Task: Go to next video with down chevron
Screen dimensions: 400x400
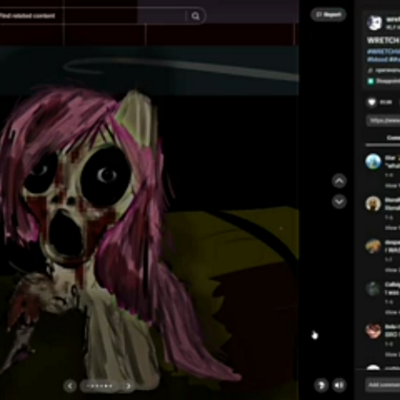Action: 339,202
